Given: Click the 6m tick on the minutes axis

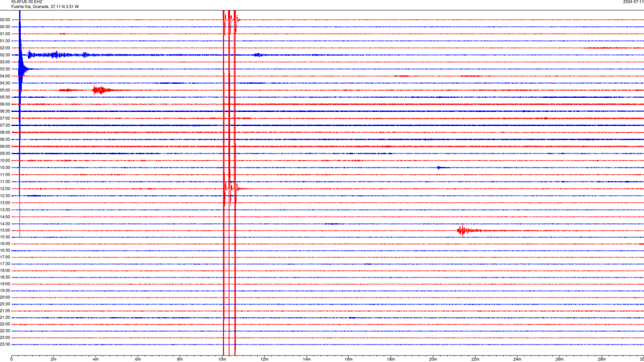Looking at the screenshot, I should pos(138,359).
